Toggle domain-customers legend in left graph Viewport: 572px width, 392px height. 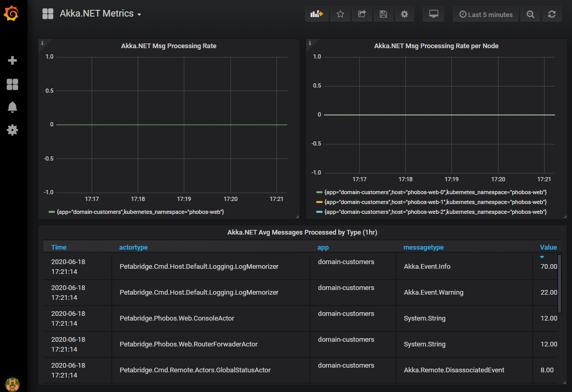coord(140,212)
